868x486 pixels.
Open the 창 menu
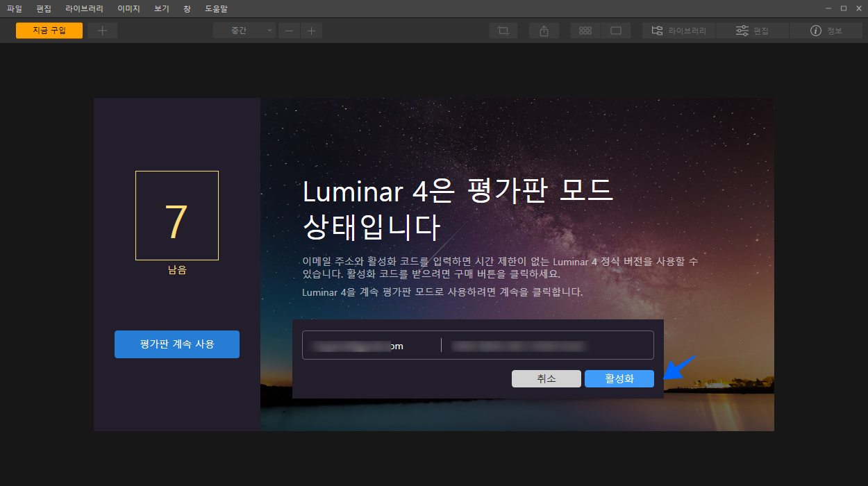187,9
